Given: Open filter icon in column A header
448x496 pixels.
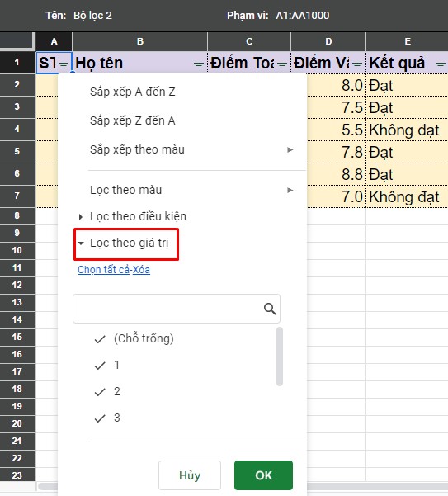Looking at the screenshot, I should point(64,65).
